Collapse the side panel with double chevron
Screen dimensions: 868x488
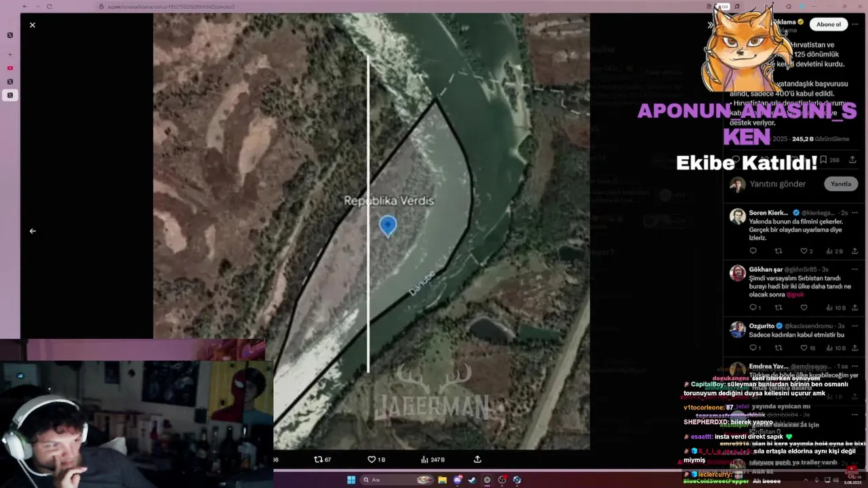click(710, 25)
